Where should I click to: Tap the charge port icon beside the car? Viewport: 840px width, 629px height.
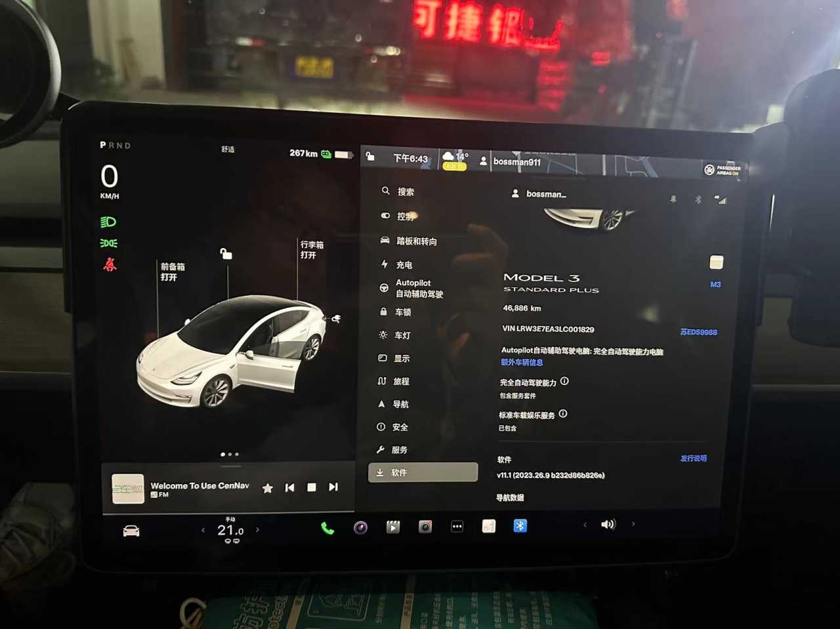coord(336,319)
